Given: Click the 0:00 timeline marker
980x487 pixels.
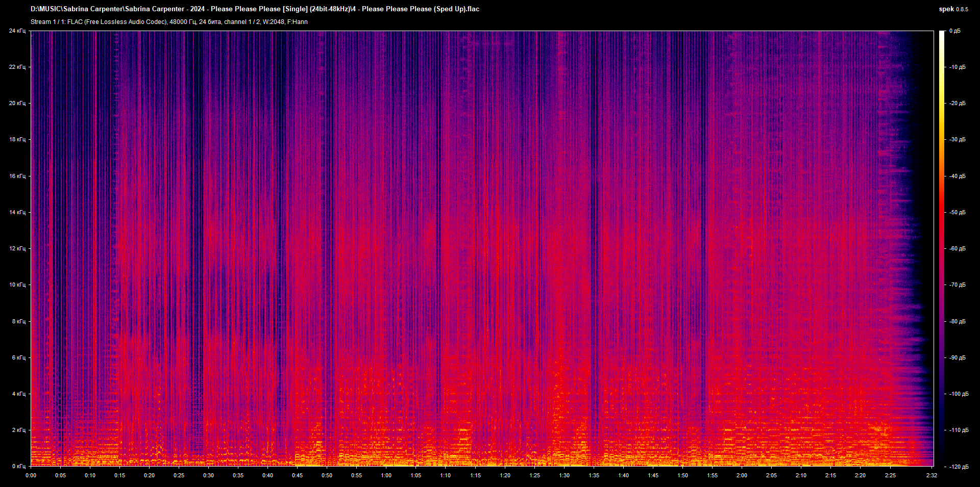Looking at the screenshot, I should [31, 475].
